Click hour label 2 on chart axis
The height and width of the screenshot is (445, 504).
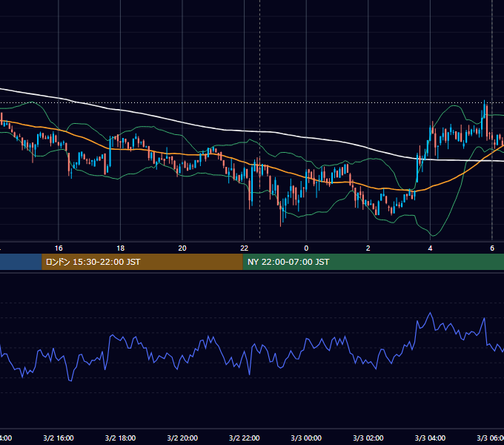368,248
